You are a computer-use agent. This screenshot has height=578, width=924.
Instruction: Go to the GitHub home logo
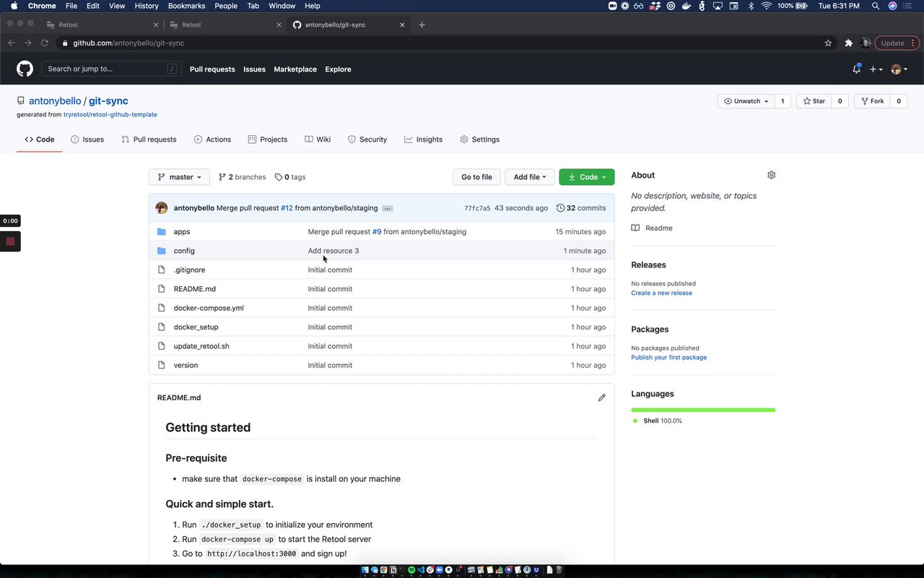pyautogui.click(x=25, y=69)
